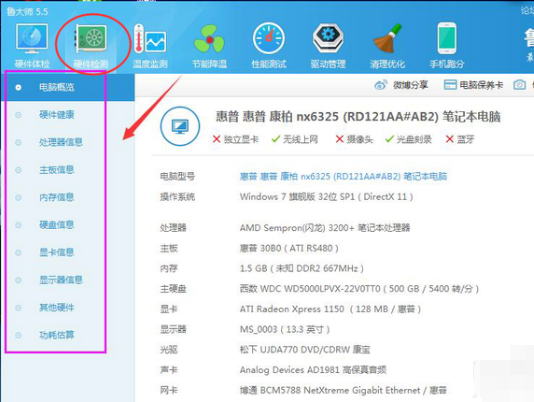Image resolution: width=534 pixels, height=402 pixels.
Task: Select 硬盘信息 in sidebar
Action: point(57,225)
